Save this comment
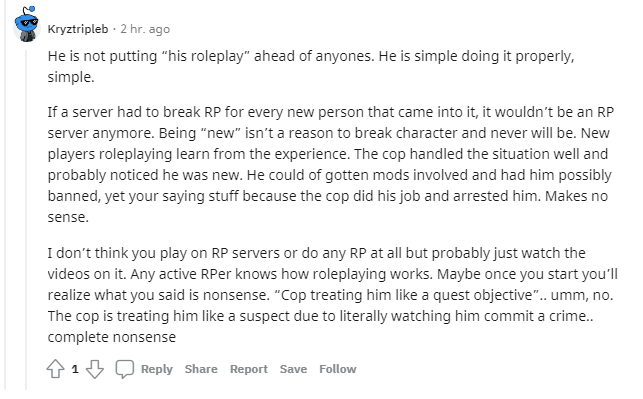 (293, 369)
